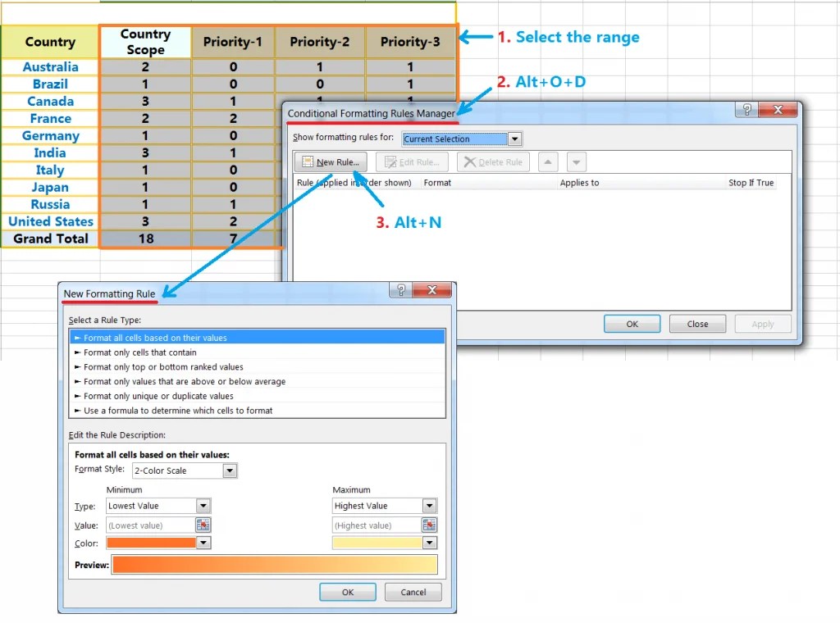Image resolution: width=840 pixels, height=623 pixels.
Task: Click Close in Rules Manager dialog
Action: (697, 324)
